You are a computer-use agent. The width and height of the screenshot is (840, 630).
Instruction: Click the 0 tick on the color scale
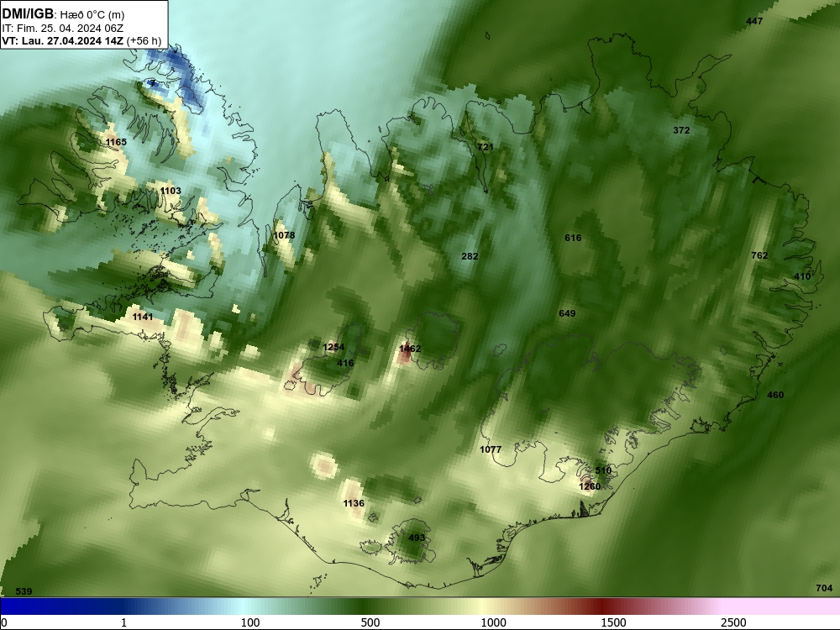click(3, 622)
